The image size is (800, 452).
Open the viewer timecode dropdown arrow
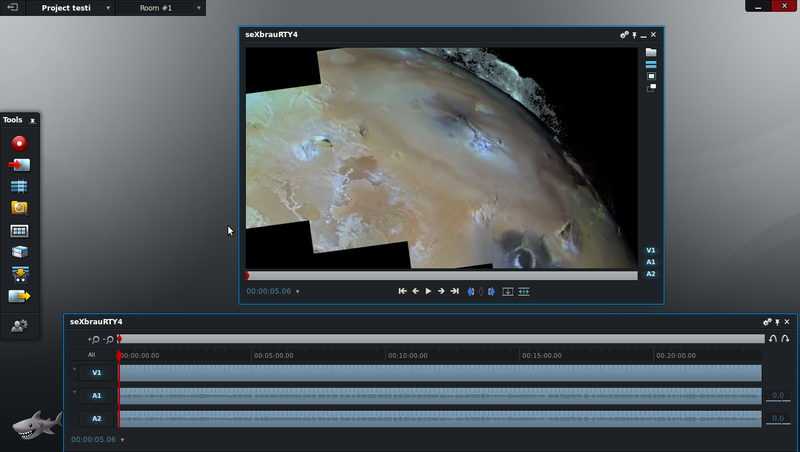tap(297, 292)
